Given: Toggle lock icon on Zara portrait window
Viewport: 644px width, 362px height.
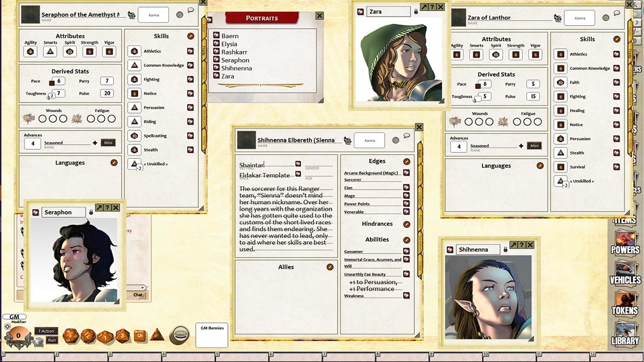Looking at the screenshot, I should [x=416, y=12].
